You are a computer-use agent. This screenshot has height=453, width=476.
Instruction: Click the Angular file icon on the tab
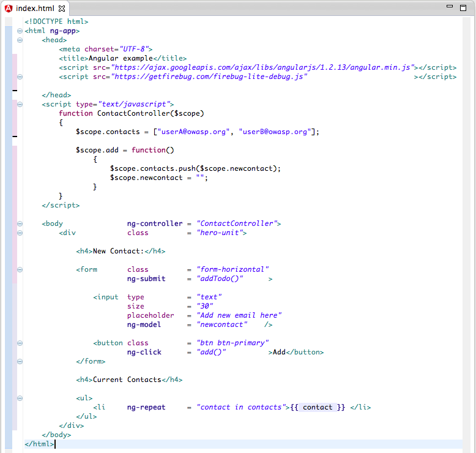click(9, 9)
